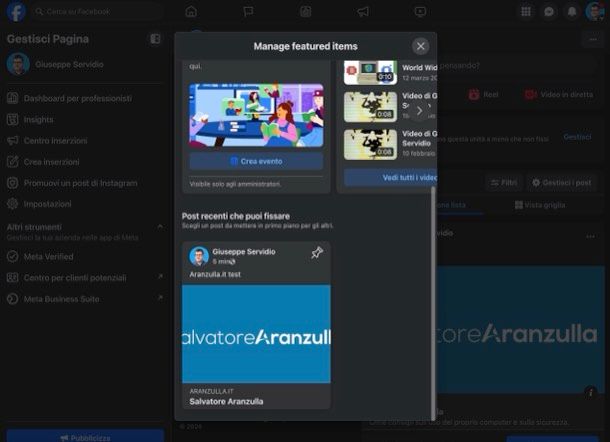The width and height of the screenshot is (610, 442).
Task: Switch to Vista griglia tab
Action: [540, 205]
